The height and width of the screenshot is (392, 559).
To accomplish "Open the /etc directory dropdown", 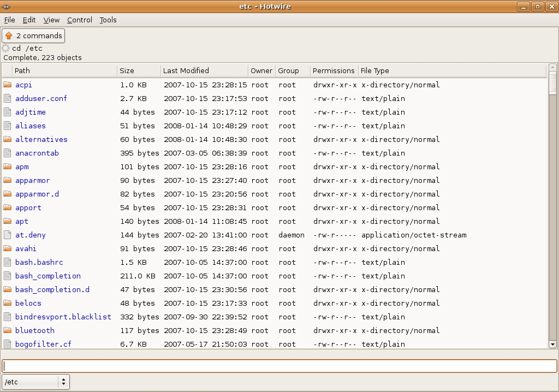I will pyautogui.click(x=35, y=382).
